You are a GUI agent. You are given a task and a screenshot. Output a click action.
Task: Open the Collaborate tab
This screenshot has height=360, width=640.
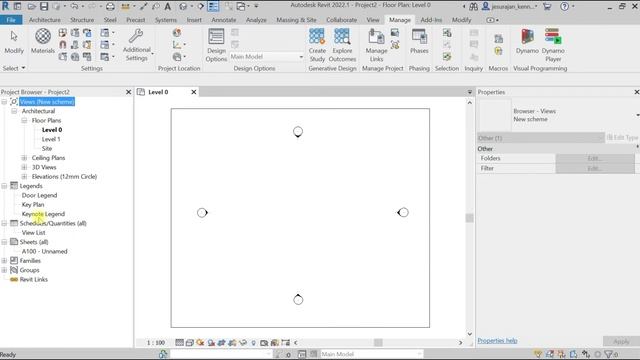[342, 20]
